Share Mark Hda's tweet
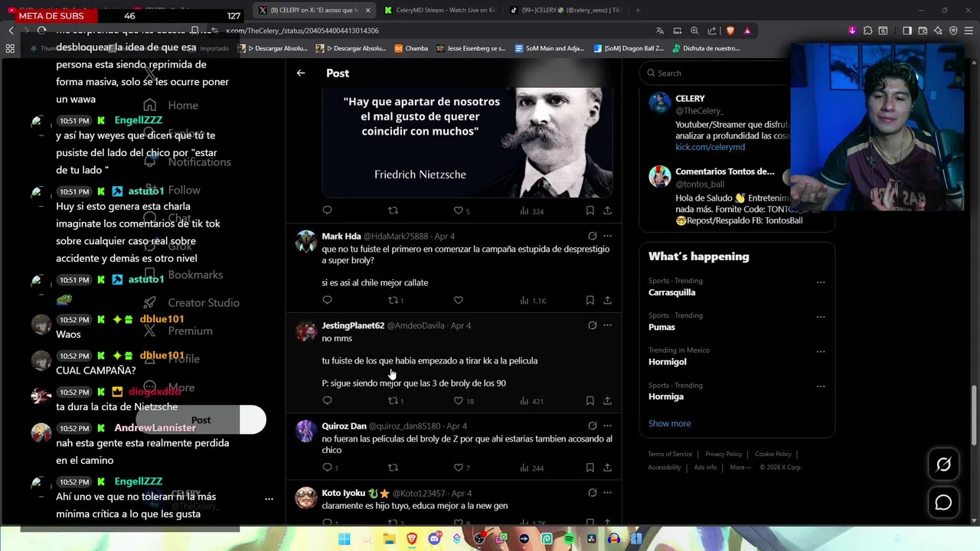Viewport: 980px width, 551px height. [607, 300]
